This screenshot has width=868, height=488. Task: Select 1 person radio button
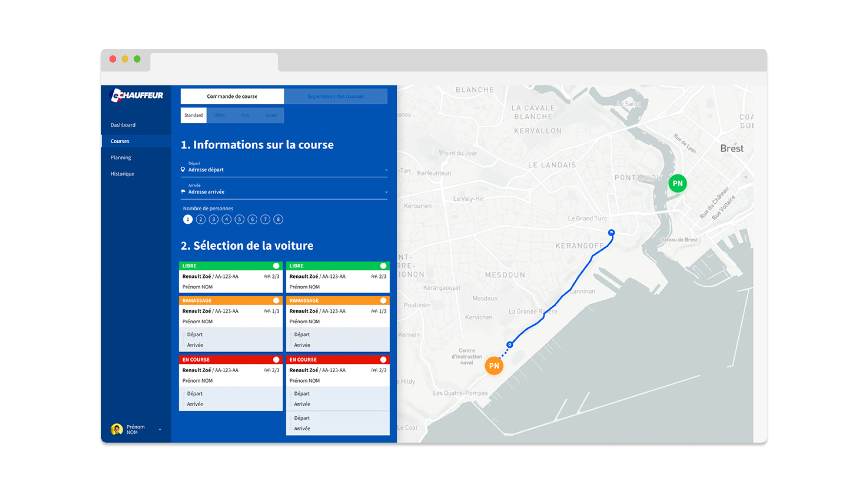(x=188, y=219)
